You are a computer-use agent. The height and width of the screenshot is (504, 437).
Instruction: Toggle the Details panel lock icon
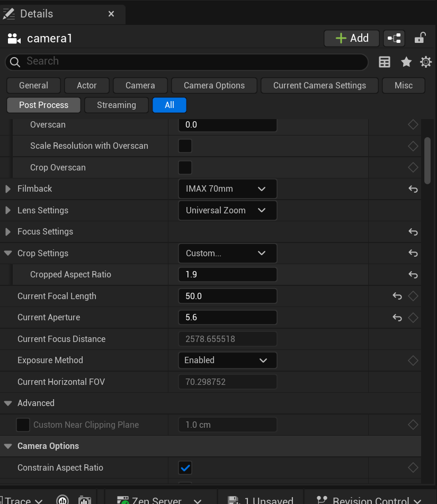point(420,38)
